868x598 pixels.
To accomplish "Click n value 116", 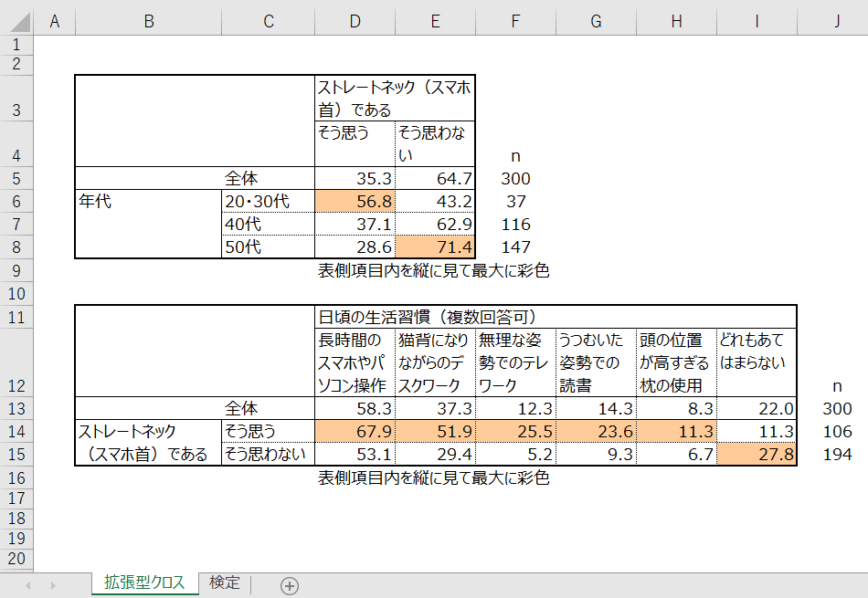I will coord(515,224).
